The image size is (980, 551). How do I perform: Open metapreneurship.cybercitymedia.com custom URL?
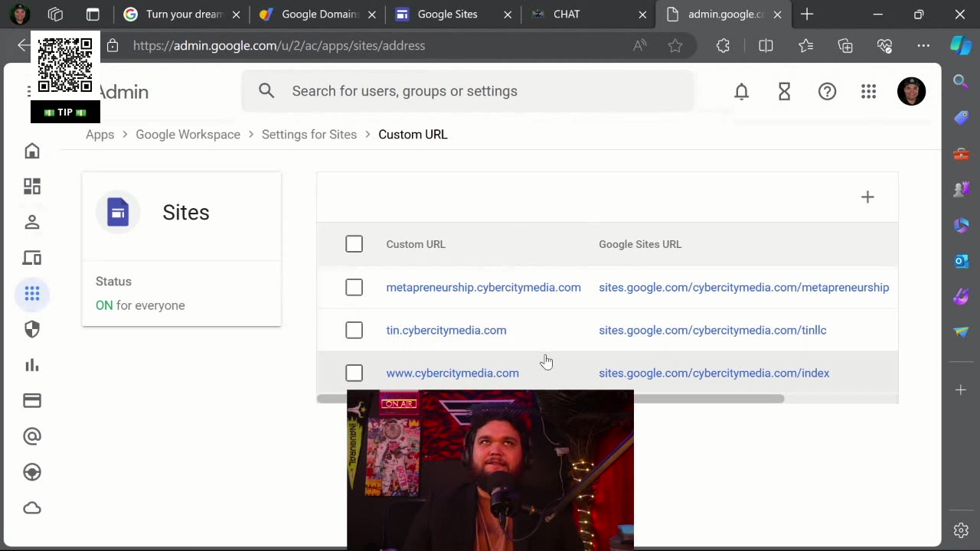483,288
